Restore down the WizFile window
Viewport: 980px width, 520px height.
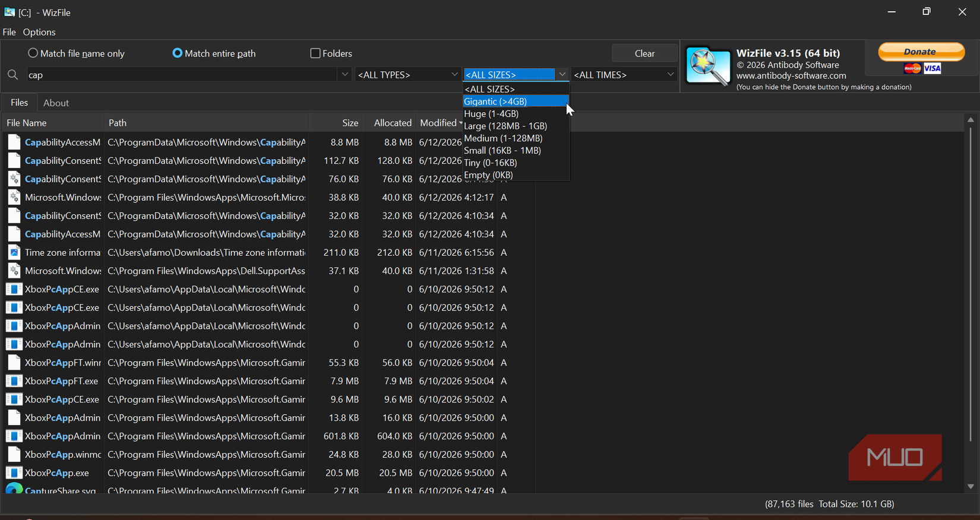(927, 12)
